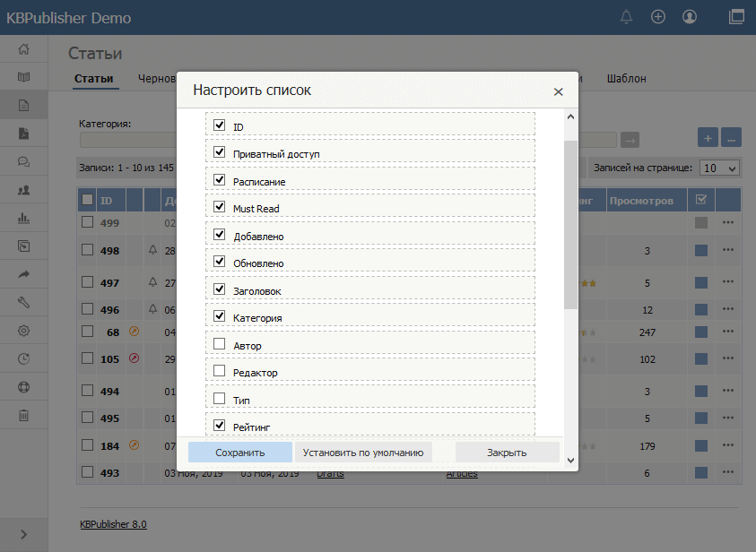Enable the Тип column checkbox
Viewport: 756px width, 552px height.
(220, 399)
